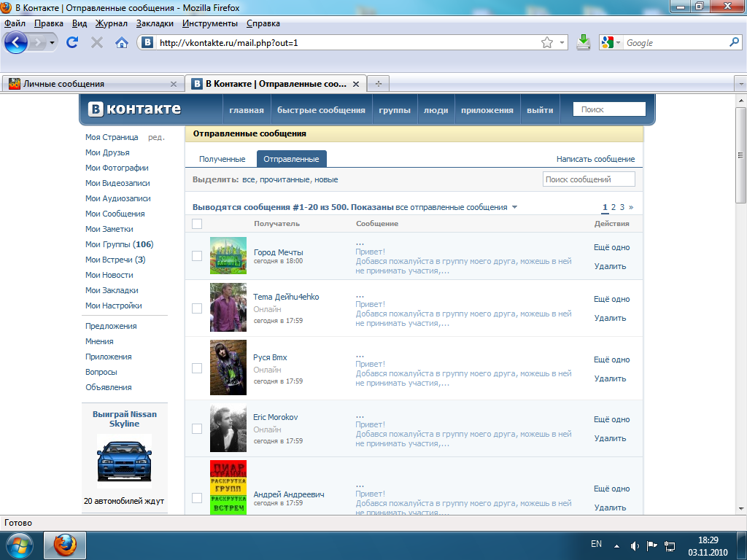Bookmark page with the star icon
The image size is (747, 560).
coord(547,43)
